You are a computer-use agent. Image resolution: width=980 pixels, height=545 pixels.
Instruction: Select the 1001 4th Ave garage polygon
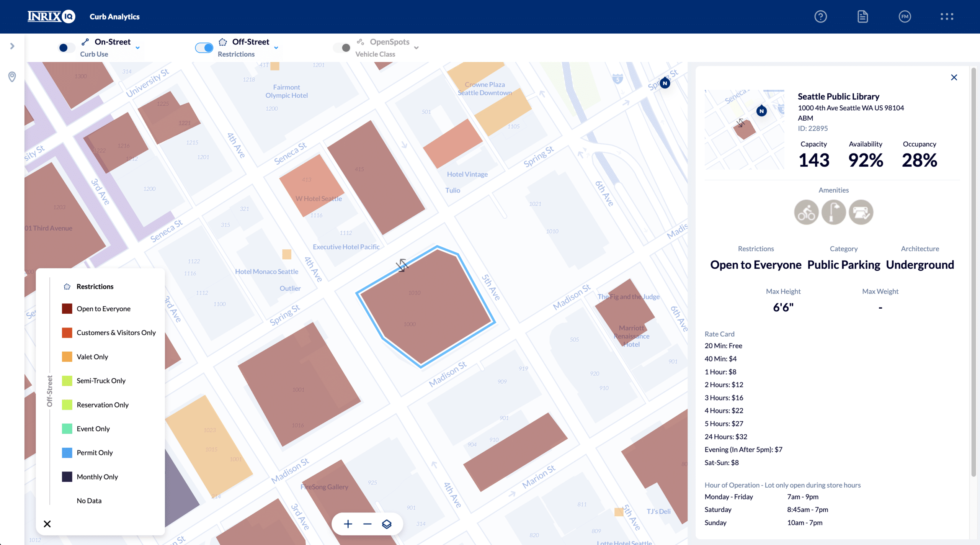[299, 384]
